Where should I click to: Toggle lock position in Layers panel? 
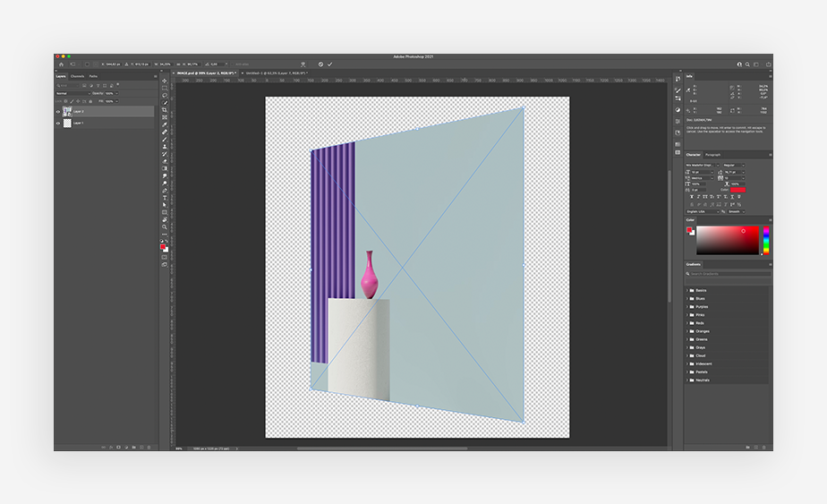pos(78,101)
